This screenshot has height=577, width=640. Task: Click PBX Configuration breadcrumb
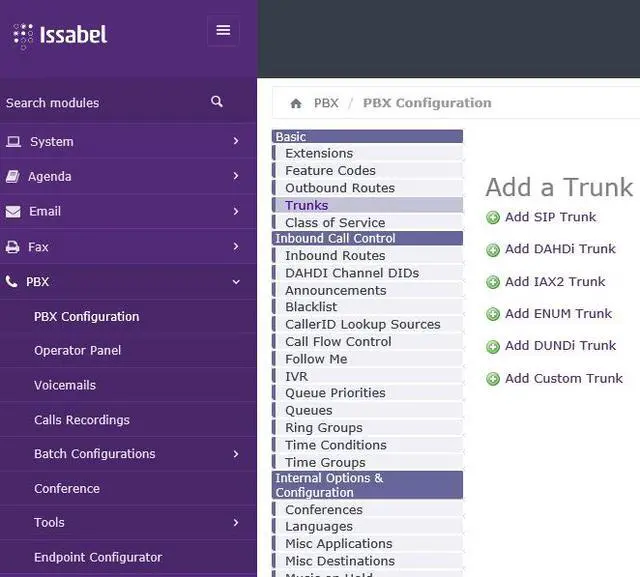[427, 103]
